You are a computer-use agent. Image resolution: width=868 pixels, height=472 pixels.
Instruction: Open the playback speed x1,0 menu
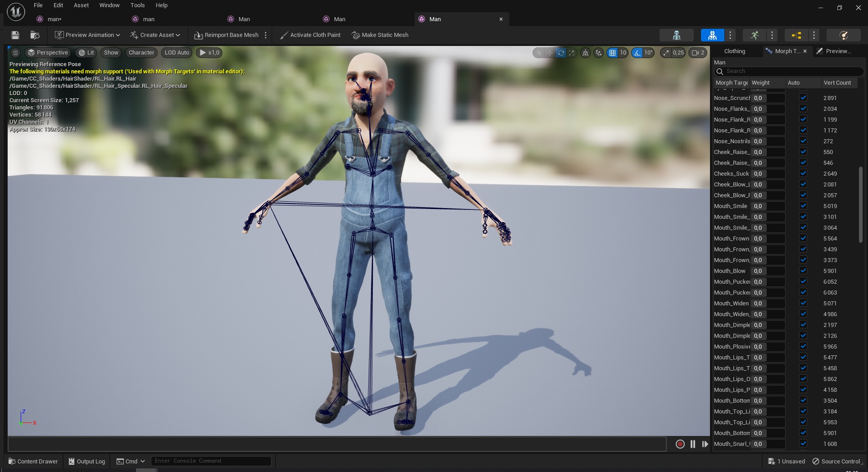pyautogui.click(x=209, y=53)
